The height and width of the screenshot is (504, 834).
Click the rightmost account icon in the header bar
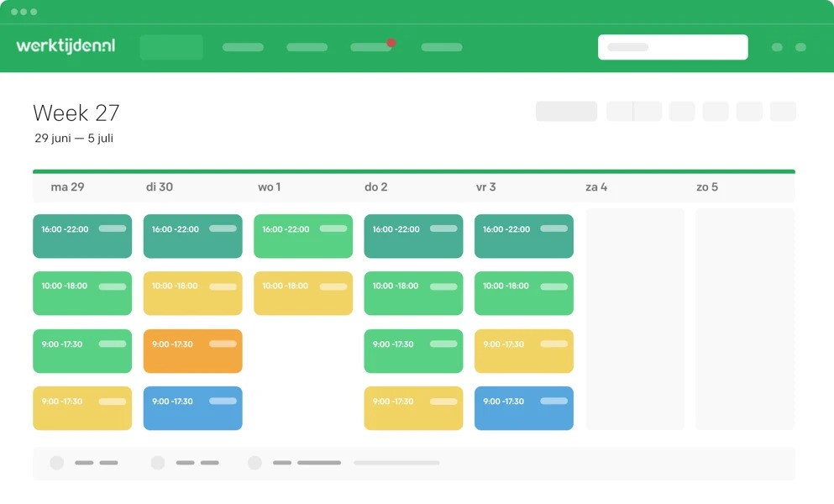tap(800, 47)
